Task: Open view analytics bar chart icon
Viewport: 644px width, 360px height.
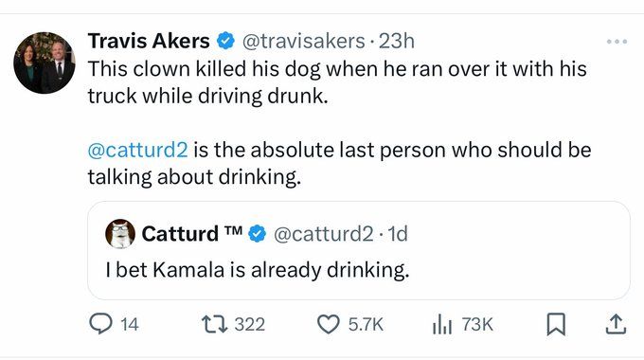Action: click(442, 324)
